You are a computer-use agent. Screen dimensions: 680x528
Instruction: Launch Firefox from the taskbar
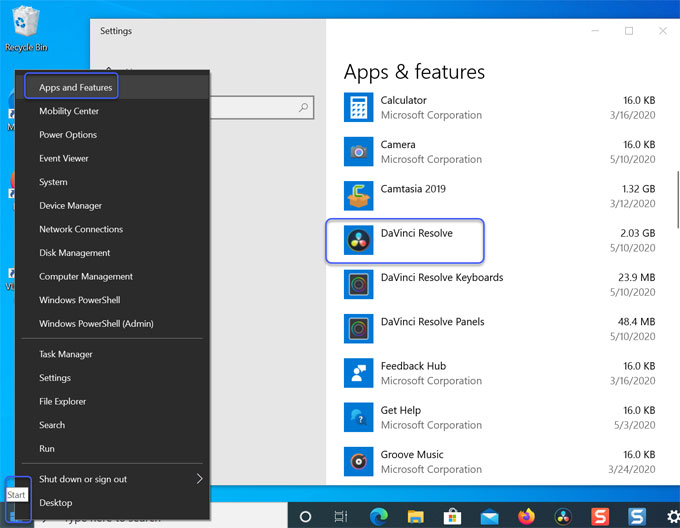click(526, 516)
